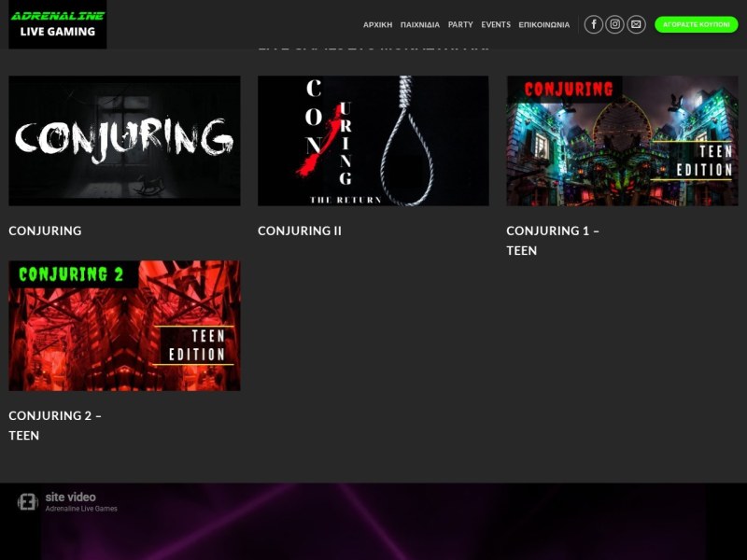The height and width of the screenshot is (560, 747).
Task: Click the green ΑΓΟΡΑΣΤΕ ΚΟΥΠΟΝΙ button
Action: tap(697, 24)
